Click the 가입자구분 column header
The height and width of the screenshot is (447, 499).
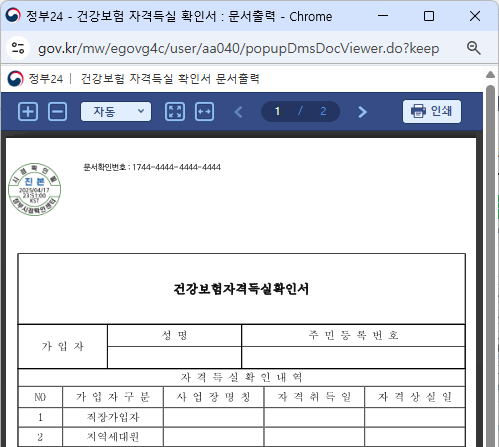click(113, 397)
